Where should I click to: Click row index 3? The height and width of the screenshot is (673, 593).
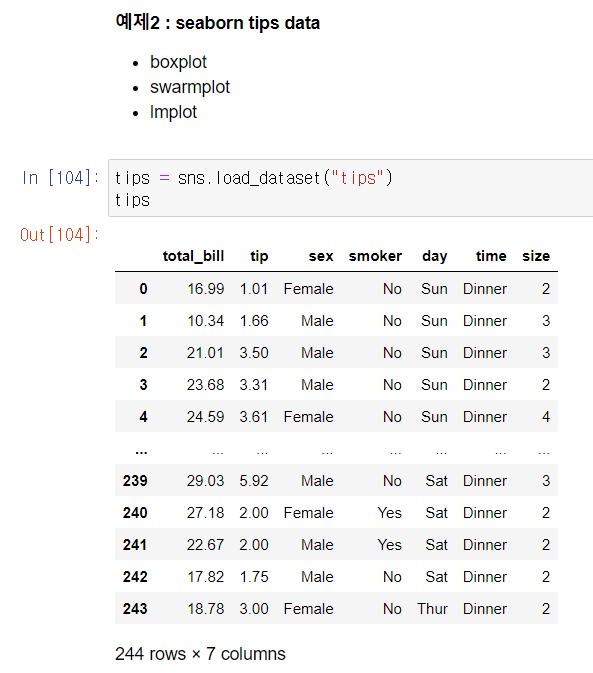coord(143,385)
